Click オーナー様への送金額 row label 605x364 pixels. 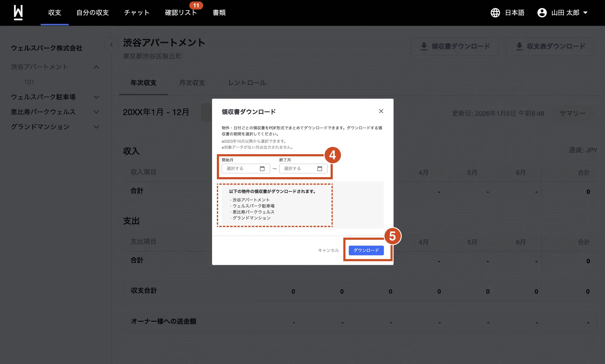(x=163, y=321)
